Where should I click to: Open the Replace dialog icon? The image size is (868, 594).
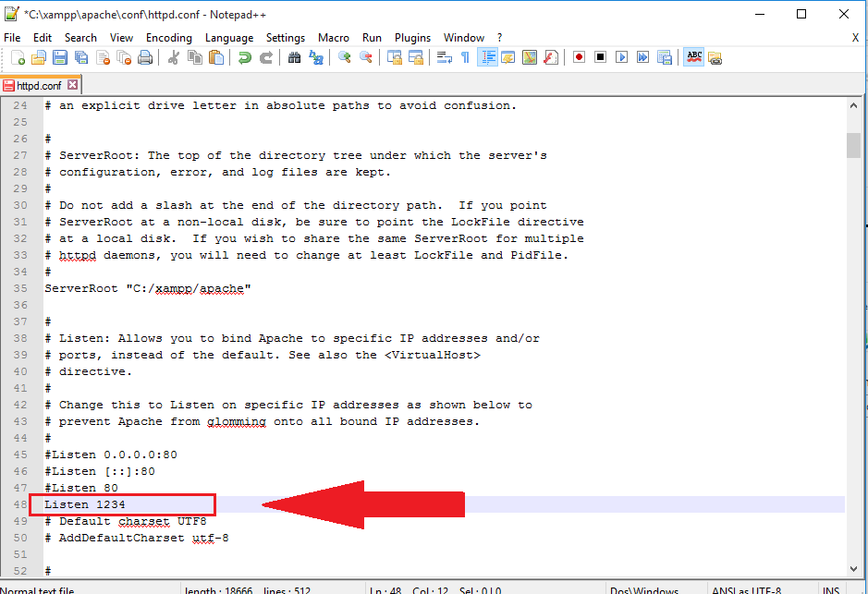click(315, 57)
